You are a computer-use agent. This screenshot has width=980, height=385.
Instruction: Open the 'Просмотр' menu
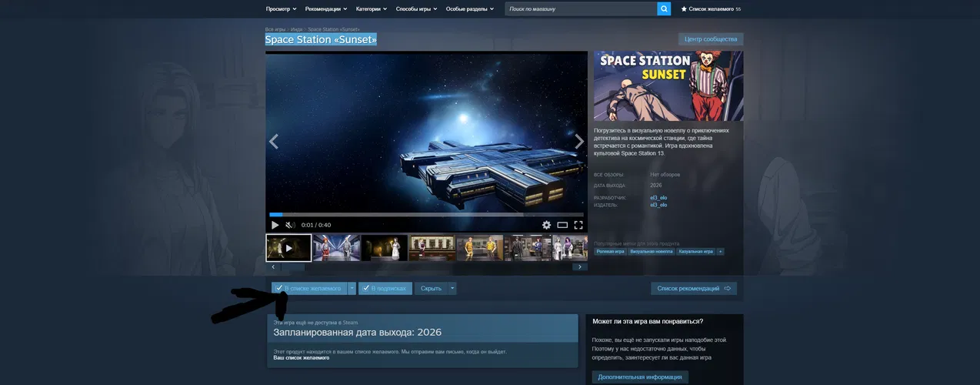[281, 9]
